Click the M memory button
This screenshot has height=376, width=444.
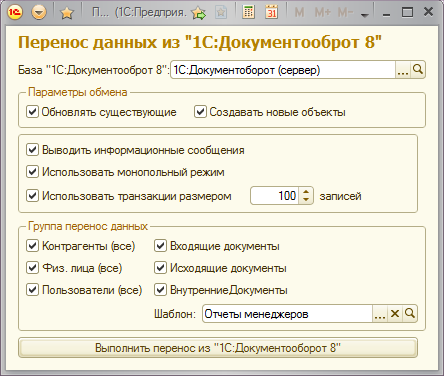(299, 13)
